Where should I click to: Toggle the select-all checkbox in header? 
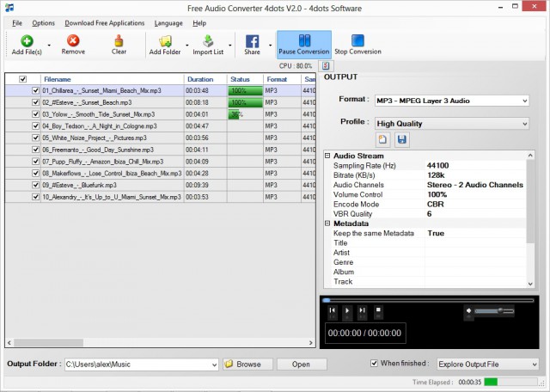click(23, 79)
